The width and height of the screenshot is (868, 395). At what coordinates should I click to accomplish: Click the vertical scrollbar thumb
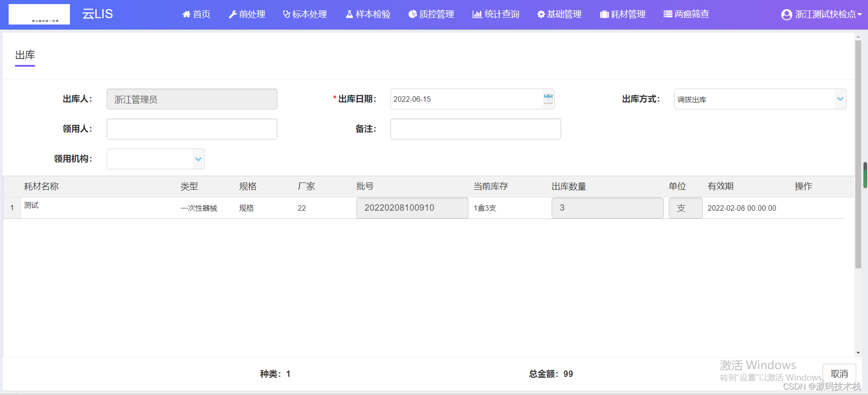click(858, 154)
